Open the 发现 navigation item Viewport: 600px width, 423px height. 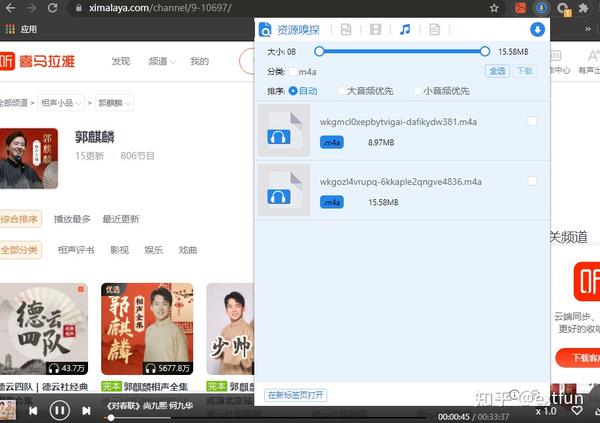point(121,61)
